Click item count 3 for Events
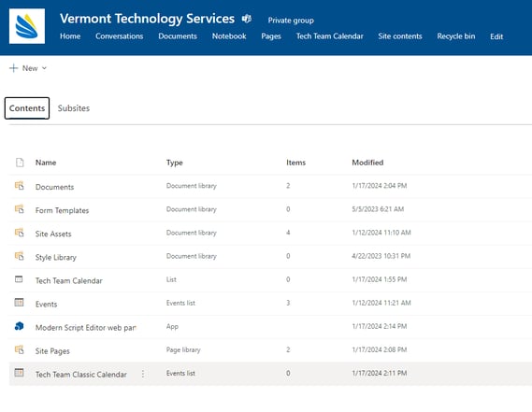 coord(288,303)
